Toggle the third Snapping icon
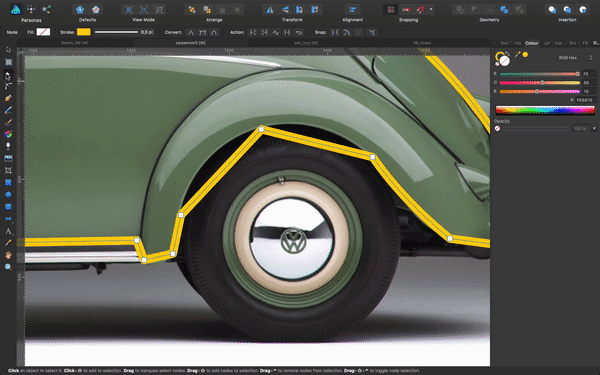 (x=421, y=10)
